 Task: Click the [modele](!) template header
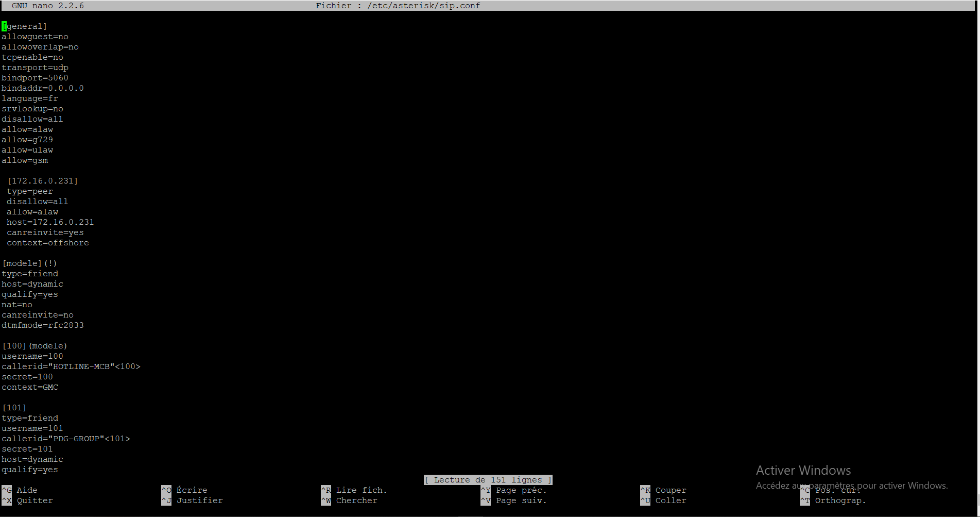point(30,263)
